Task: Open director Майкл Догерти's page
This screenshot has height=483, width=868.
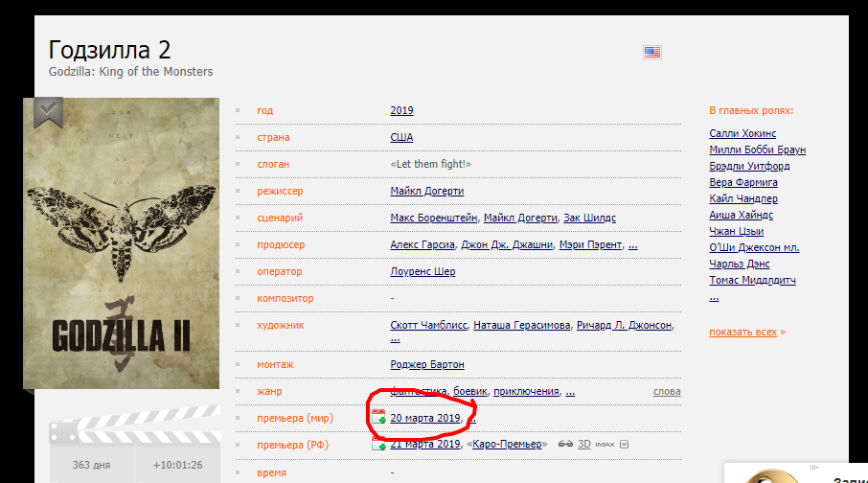Action: 426,191
